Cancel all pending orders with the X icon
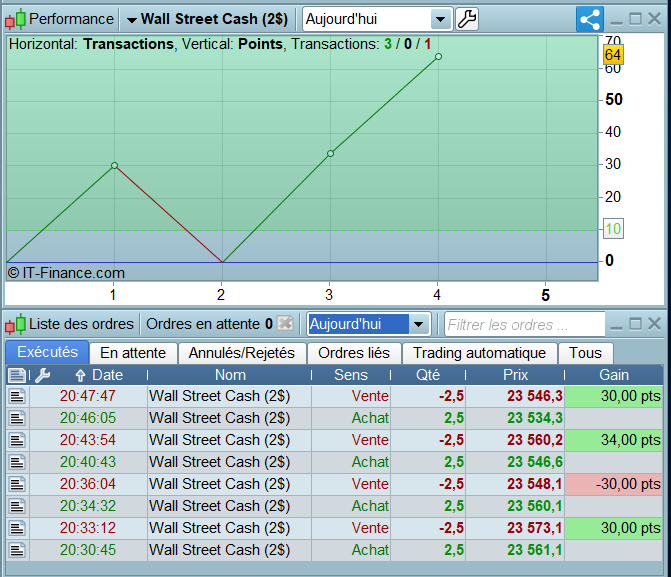The width and height of the screenshot is (671, 577). 285,324
